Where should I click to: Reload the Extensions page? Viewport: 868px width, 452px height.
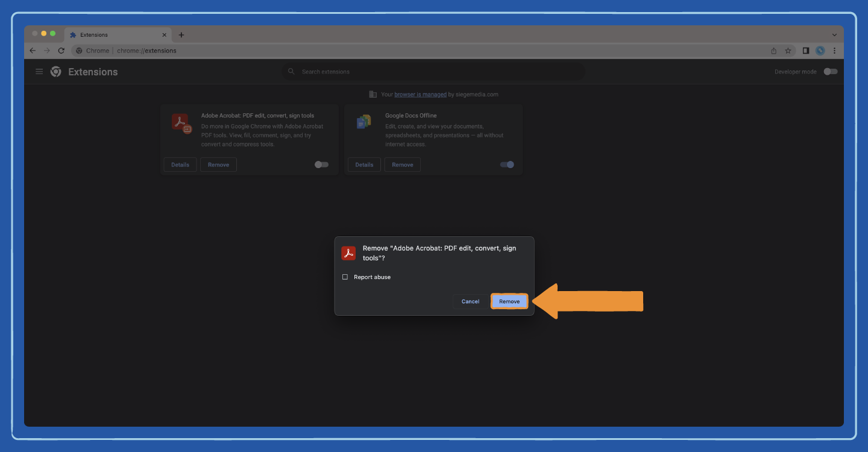[x=61, y=51]
